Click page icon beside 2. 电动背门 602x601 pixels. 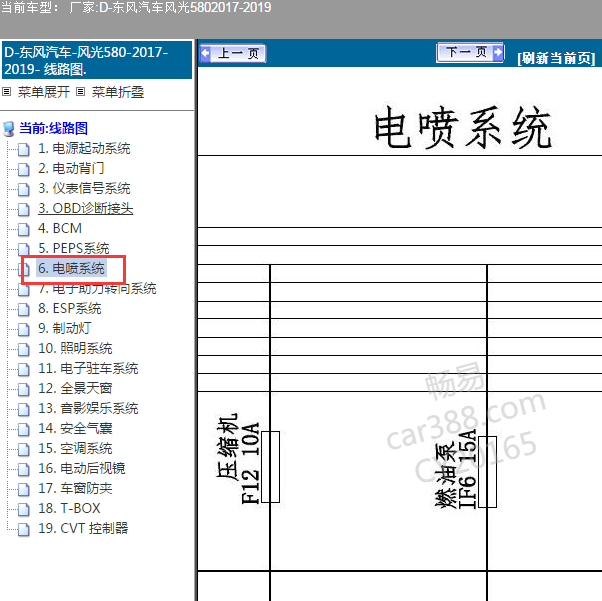24,169
